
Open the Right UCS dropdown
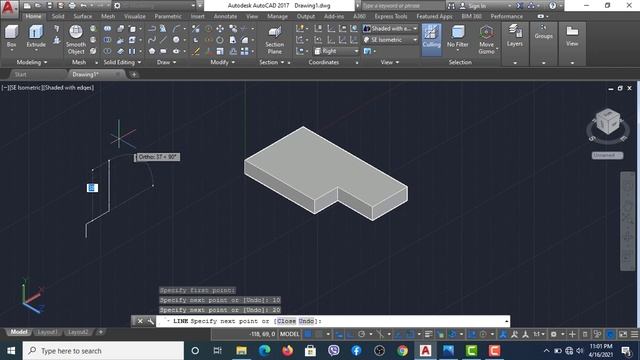coord(336,51)
